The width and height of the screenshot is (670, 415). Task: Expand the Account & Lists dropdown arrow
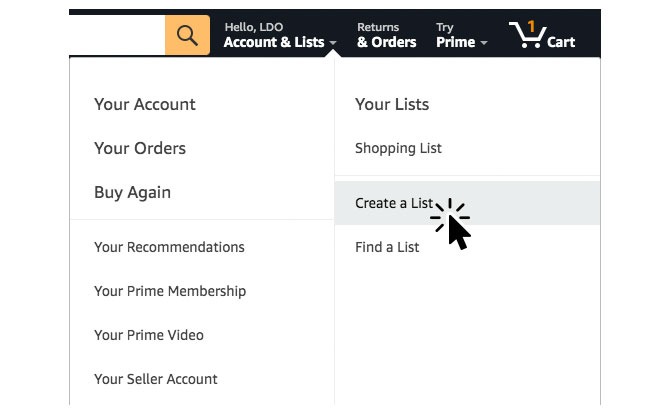point(333,43)
